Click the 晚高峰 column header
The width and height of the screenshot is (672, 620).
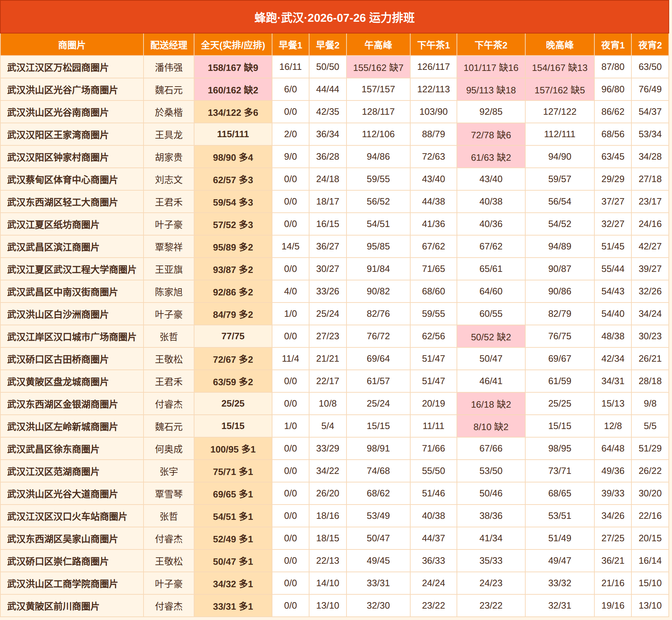(560, 45)
